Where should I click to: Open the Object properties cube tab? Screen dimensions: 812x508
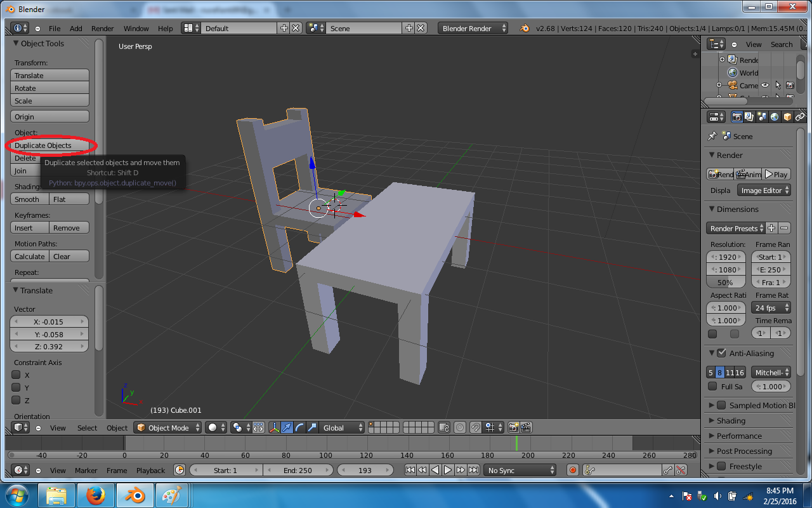point(787,117)
